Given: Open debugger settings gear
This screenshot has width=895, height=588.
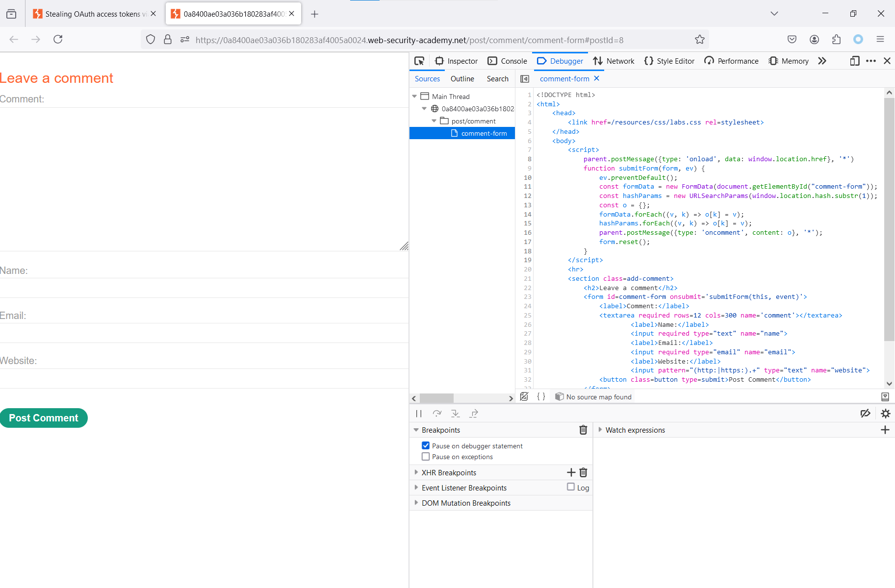Looking at the screenshot, I should (x=885, y=414).
